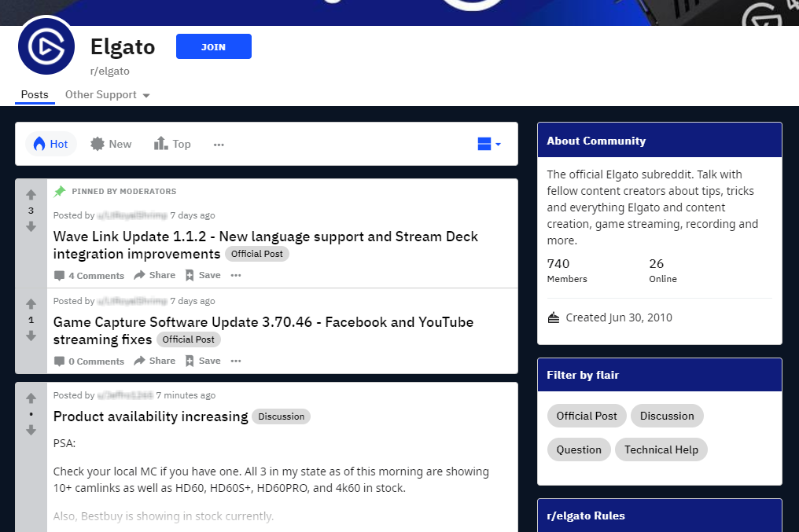
Task: Save the Wave Link Update post
Action: pos(202,276)
